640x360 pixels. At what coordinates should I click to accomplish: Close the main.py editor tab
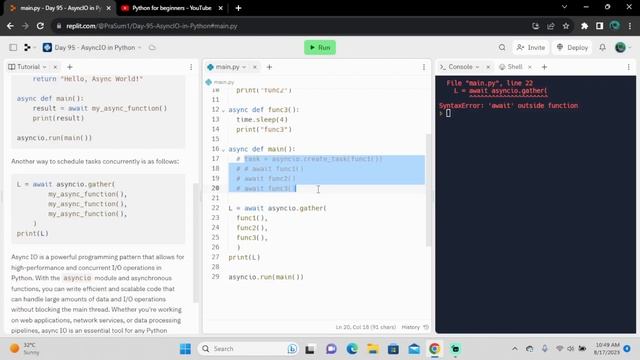click(255, 67)
